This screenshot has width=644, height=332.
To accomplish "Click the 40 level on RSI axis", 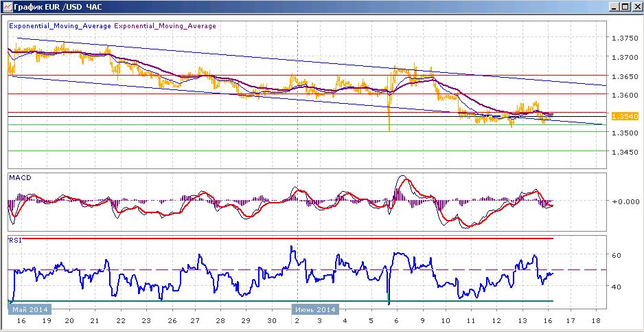I will (x=616, y=287).
